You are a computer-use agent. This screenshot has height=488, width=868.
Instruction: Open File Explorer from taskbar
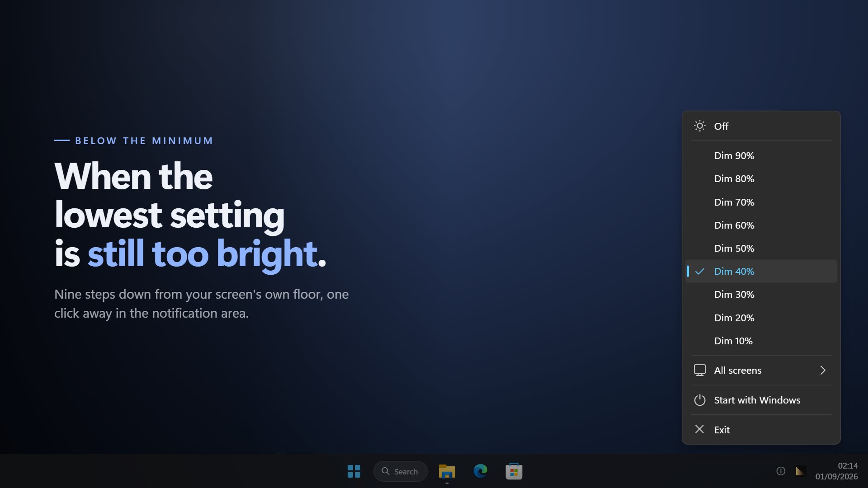tap(447, 471)
